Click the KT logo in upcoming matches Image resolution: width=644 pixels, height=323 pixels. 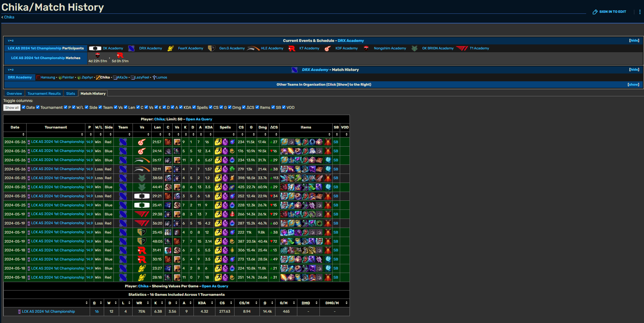pyautogui.click(x=120, y=55)
